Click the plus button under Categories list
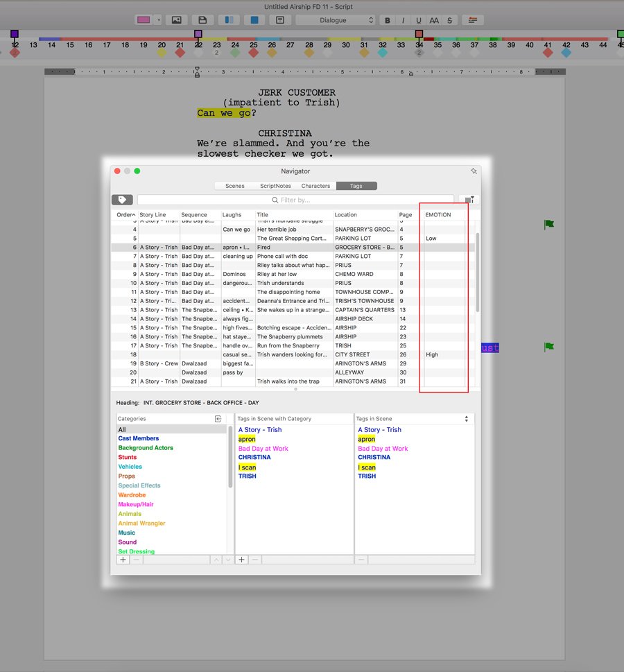The image size is (624, 672). pyautogui.click(x=123, y=560)
